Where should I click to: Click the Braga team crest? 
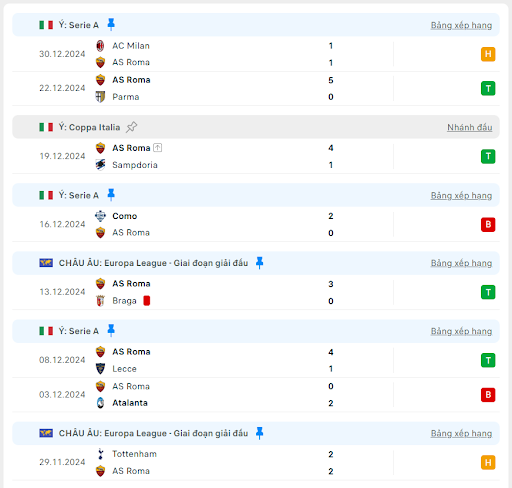pyautogui.click(x=100, y=301)
